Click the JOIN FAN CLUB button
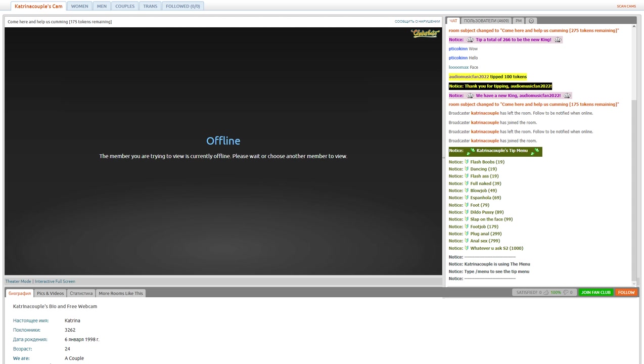This screenshot has width=644, height=364. 595,292
